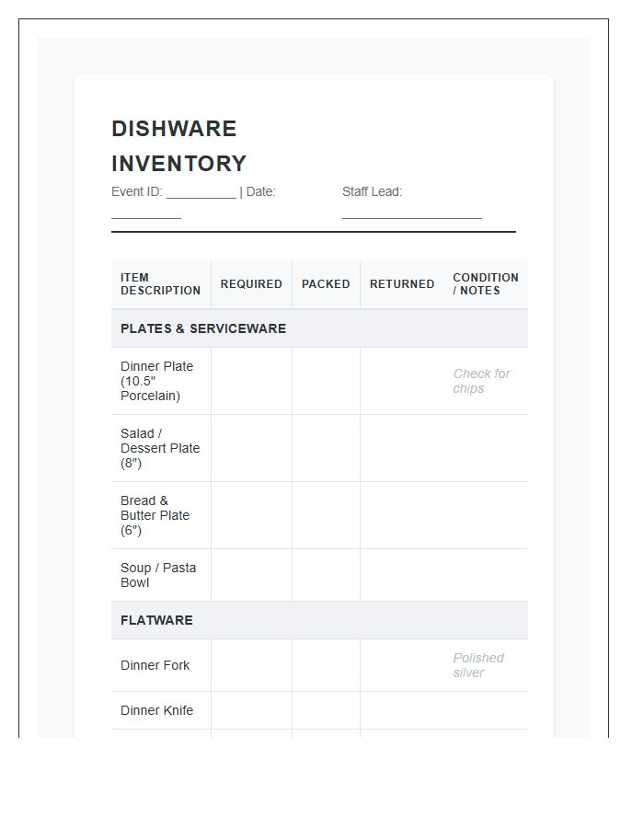The height and width of the screenshot is (828, 644).
Task: Click the DISHWARE INVENTORY title
Action: [179, 145]
